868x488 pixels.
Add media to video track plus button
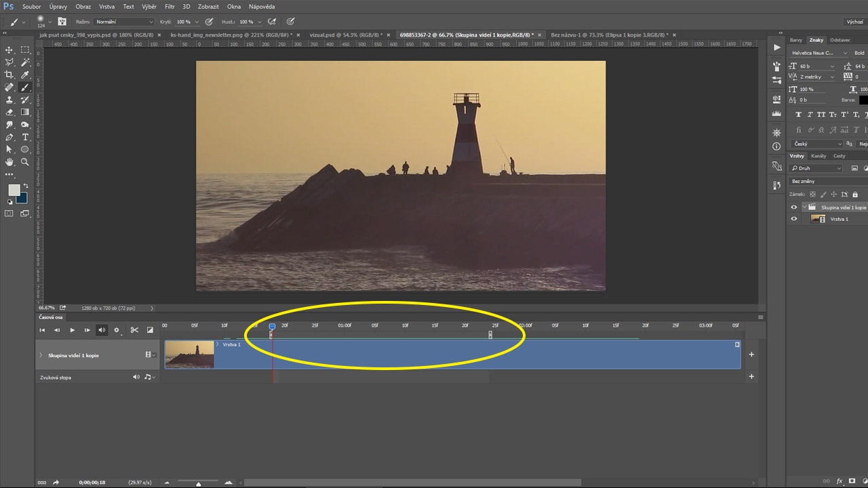[751, 354]
